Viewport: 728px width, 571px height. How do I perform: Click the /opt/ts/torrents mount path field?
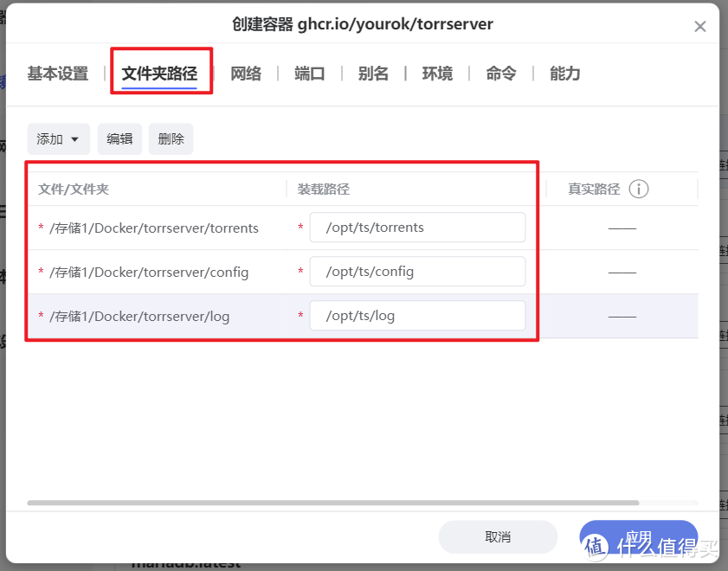417,227
